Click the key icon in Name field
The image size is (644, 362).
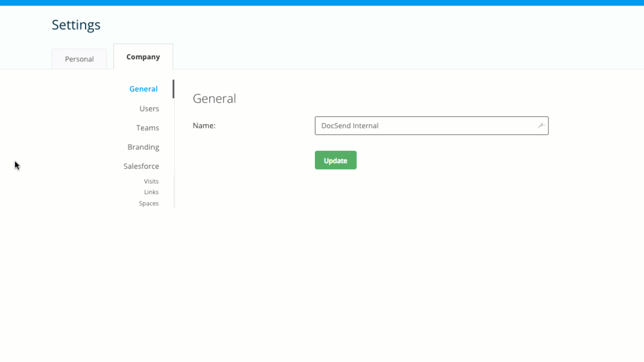pos(541,126)
